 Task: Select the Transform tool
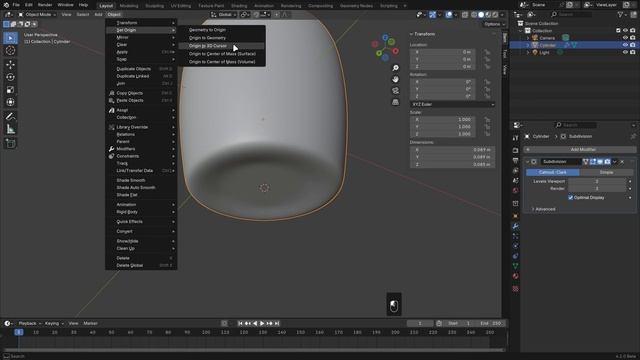coord(10,102)
